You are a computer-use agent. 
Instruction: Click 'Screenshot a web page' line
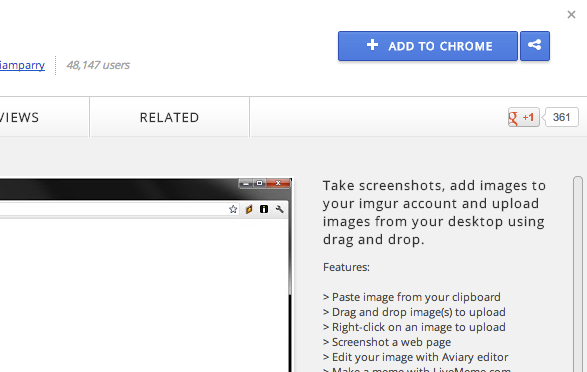coord(387,342)
